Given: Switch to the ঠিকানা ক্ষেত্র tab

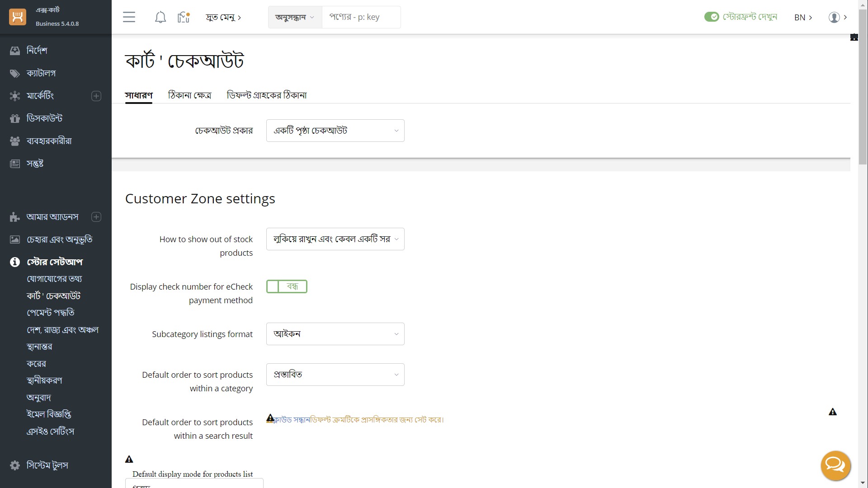Looking at the screenshot, I should 189,95.
